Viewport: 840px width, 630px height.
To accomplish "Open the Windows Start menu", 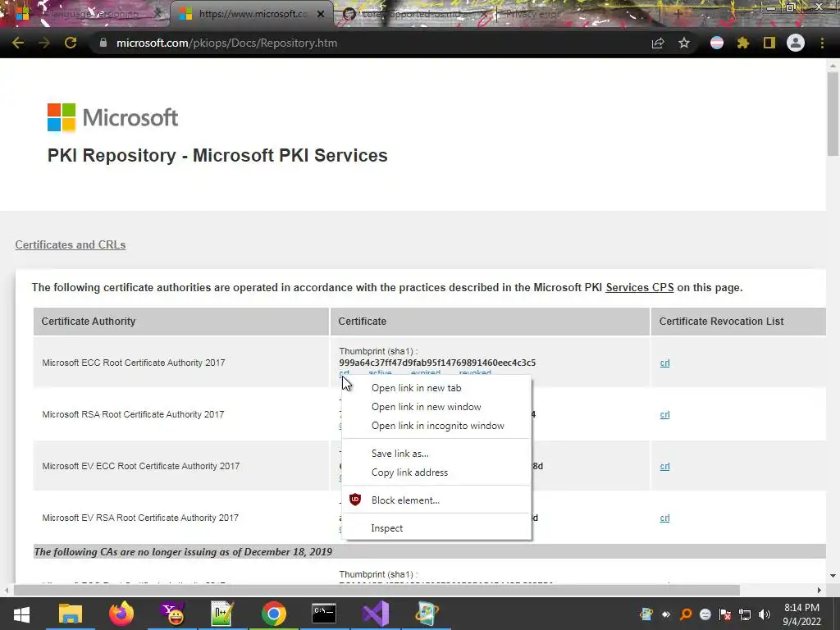I will point(21,614).
